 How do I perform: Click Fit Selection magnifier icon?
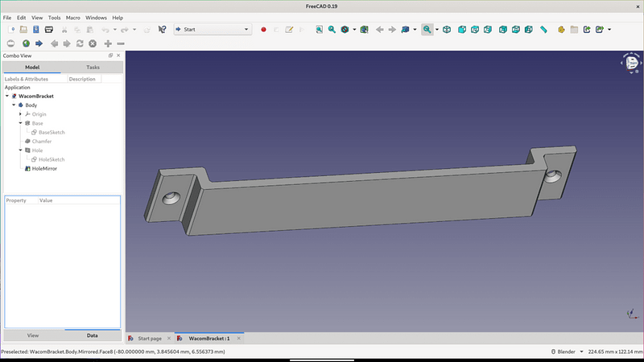pyautogui.click(x=332, y=30)
